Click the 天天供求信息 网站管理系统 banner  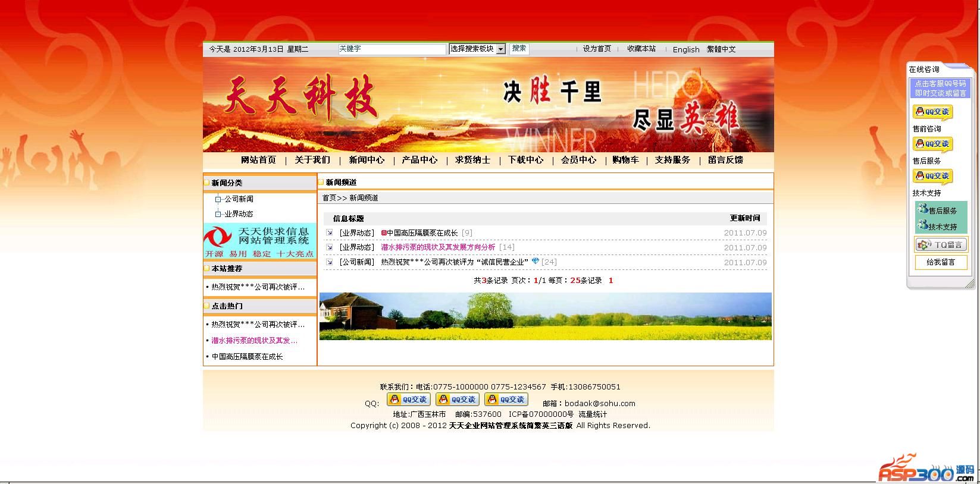click(x=259, y=241)
